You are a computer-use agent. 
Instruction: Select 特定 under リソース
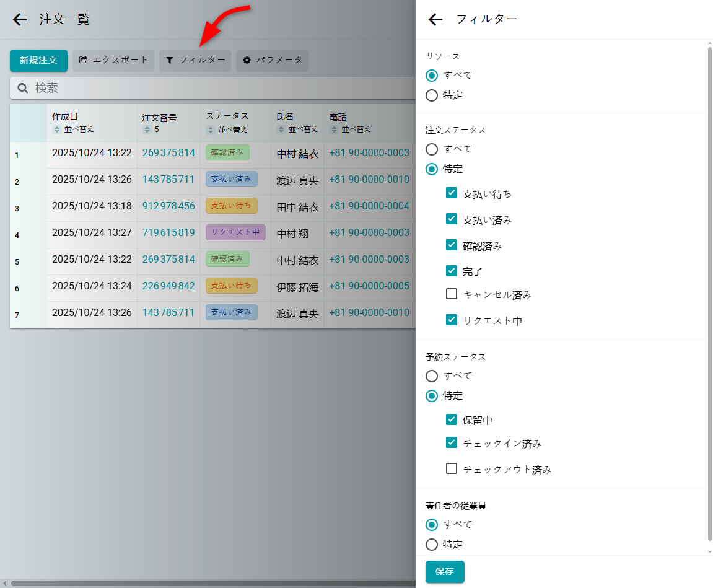[x=432, y=95]
